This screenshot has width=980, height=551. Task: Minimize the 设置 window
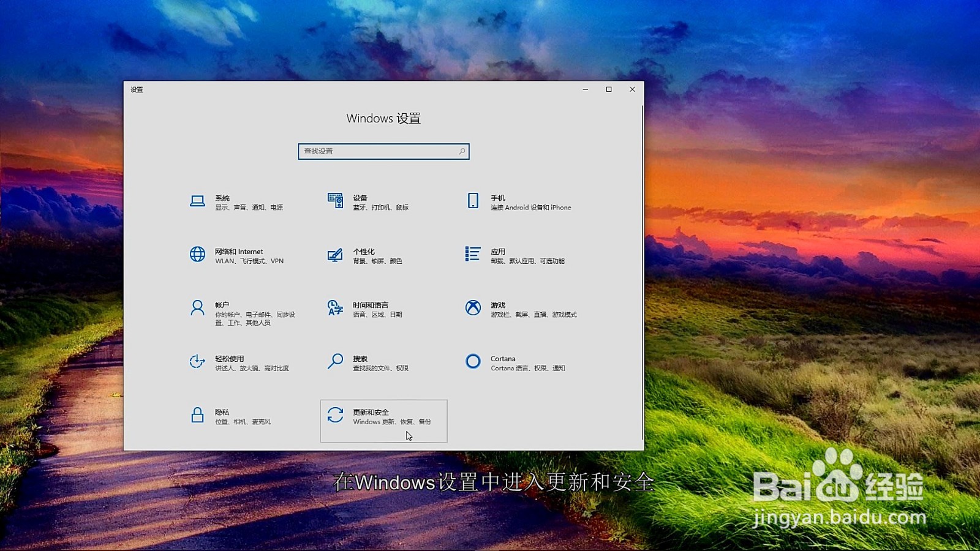(586, 89)
